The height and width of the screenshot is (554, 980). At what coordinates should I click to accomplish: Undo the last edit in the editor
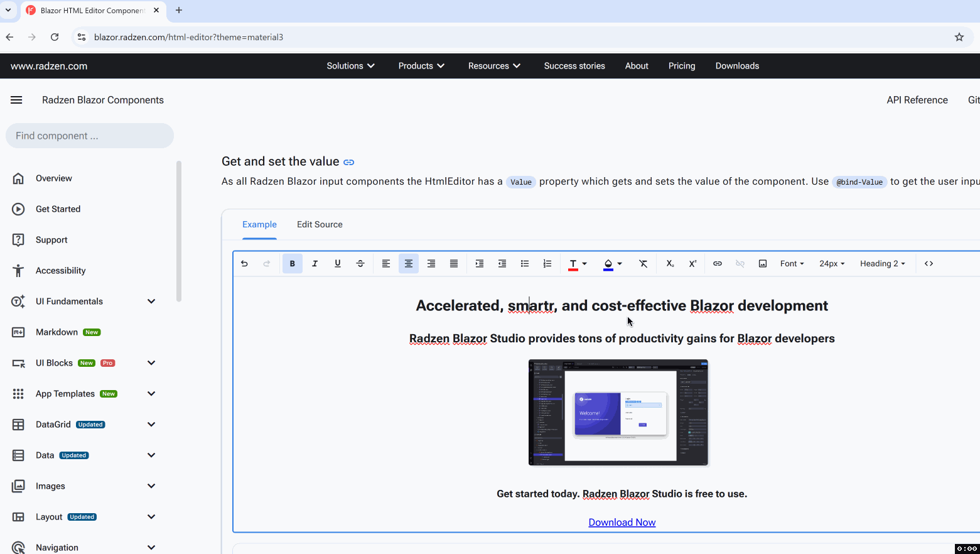tap(244, 264)
